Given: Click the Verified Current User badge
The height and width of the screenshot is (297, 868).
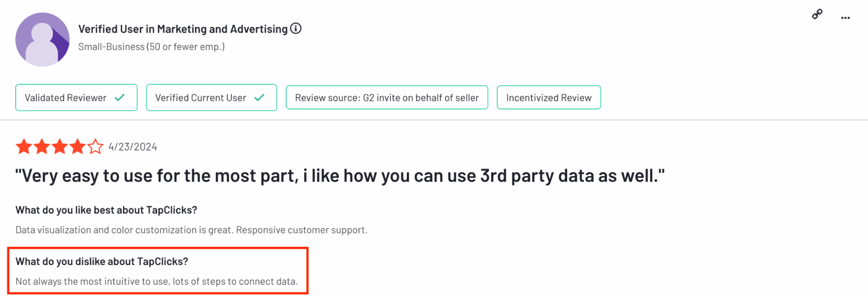Looking at the screenshot, I should coord(211,97).
